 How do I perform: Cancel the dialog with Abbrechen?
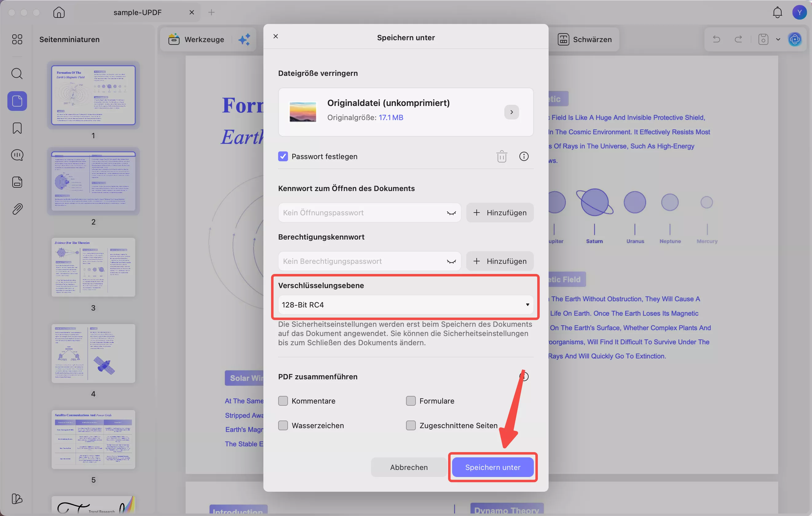pos(408,467)
